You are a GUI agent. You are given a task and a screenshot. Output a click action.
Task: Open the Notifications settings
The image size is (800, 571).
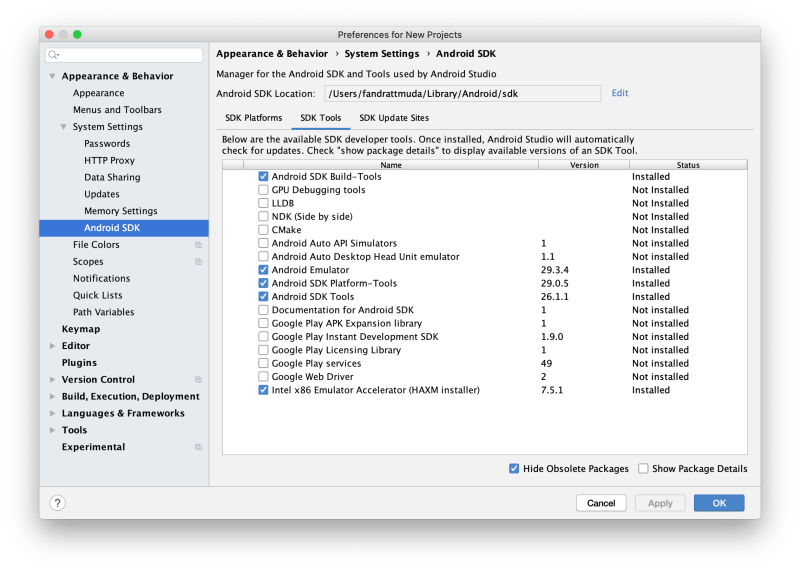tap(102, 278)
